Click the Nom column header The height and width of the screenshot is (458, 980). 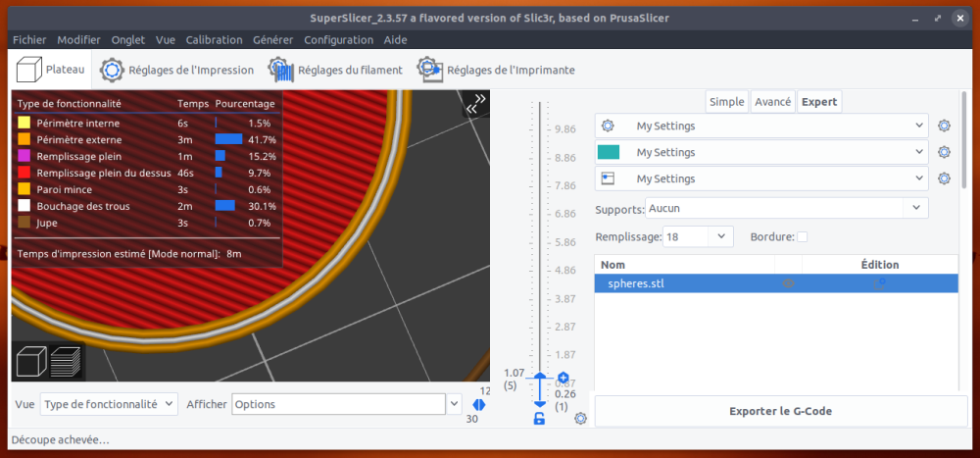pos(684,265)
